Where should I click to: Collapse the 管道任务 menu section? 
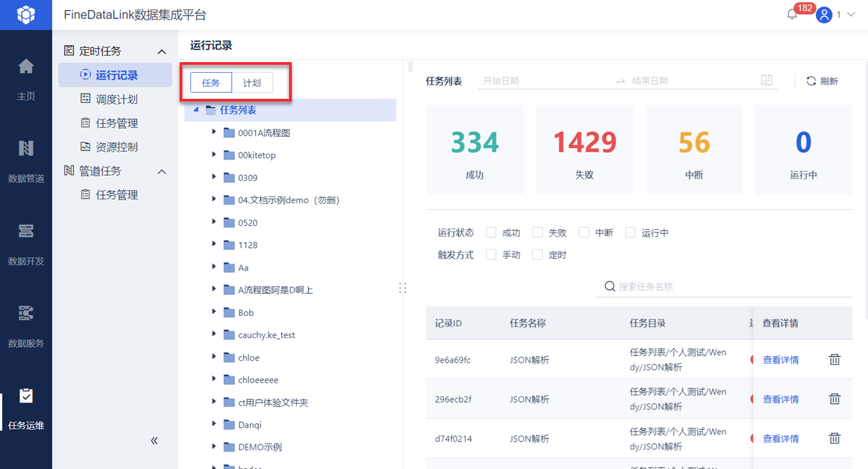click(x=162, y=172)
